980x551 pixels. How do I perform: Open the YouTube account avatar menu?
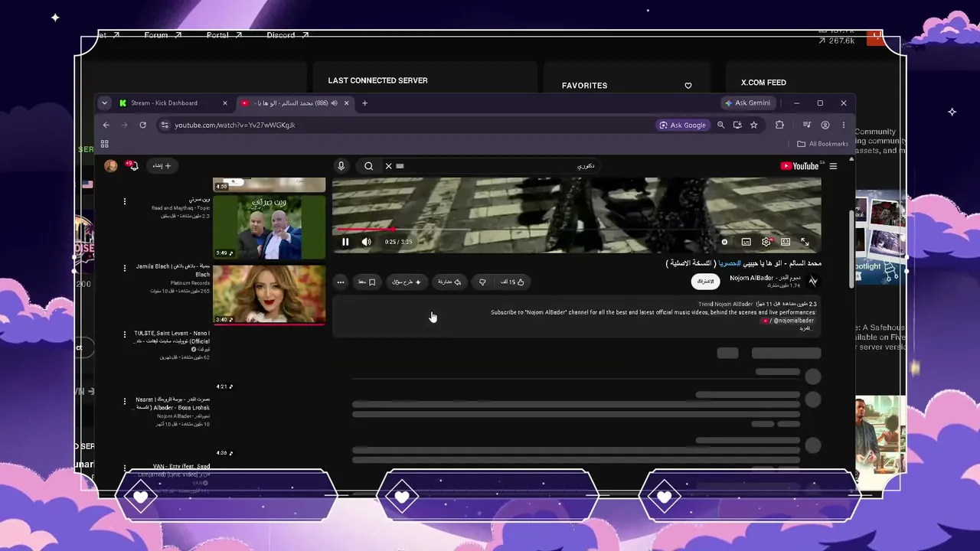[111, 166]
